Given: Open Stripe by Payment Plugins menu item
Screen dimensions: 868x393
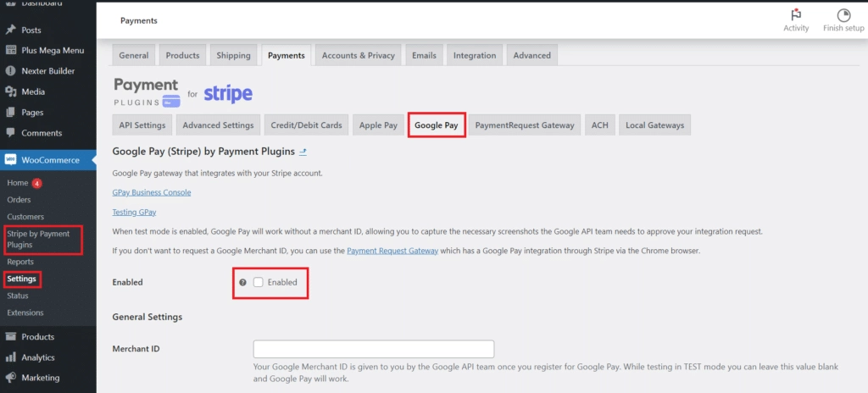Looking at the screenshot, I should point(39,239).
